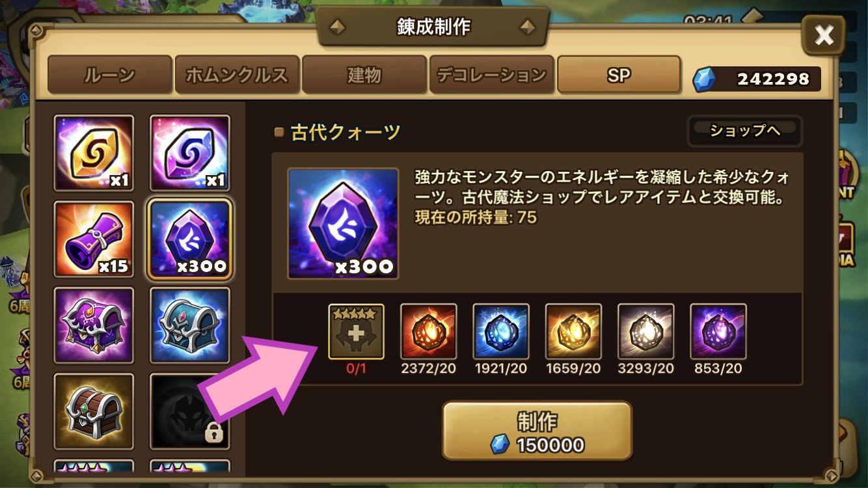
Task: Choose the purple scroll x15 item
Action: click(94, 239)
